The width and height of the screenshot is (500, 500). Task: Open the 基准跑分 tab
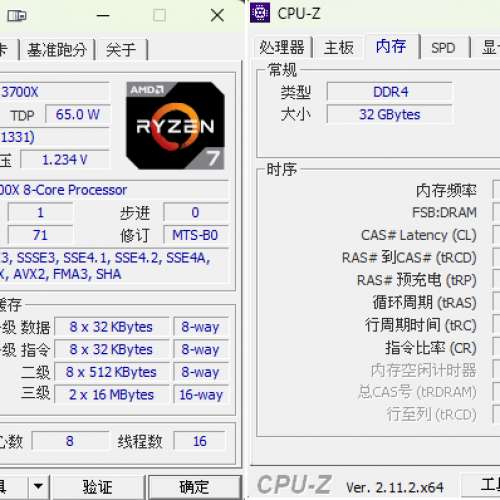point(57,50)
